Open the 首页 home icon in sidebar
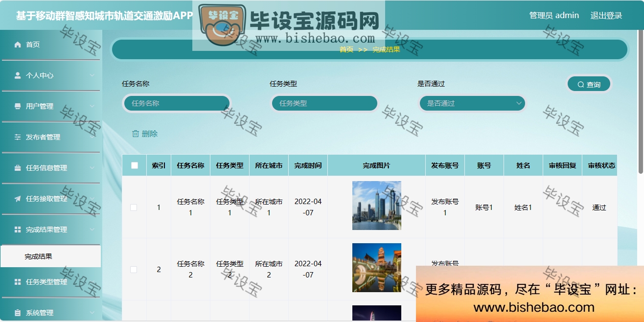 tap(18, 45)
